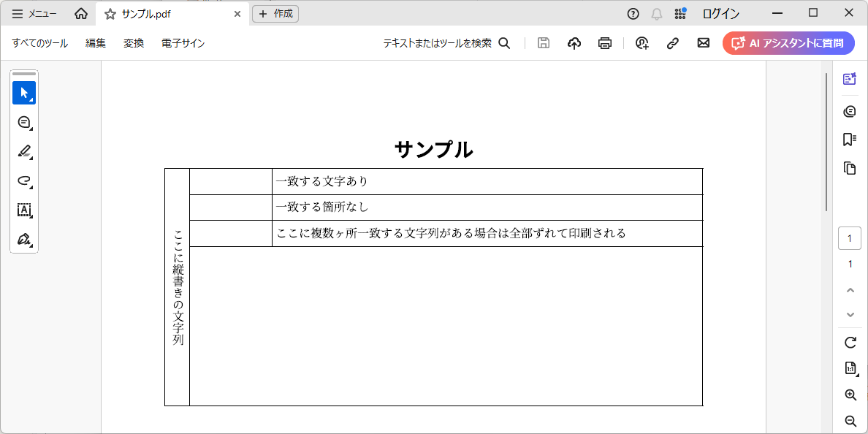Zoom in with magnifier plus

[851, 395]
